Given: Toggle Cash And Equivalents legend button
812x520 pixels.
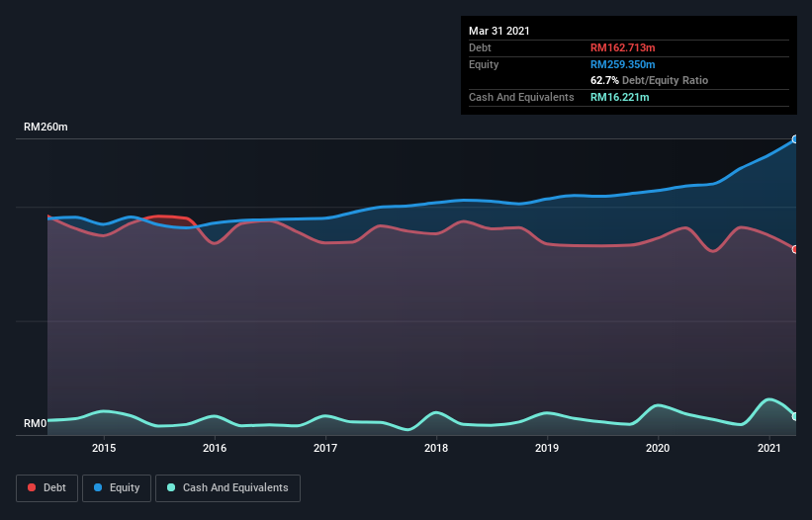Looking at the screenshot, I should coord(227,488).
